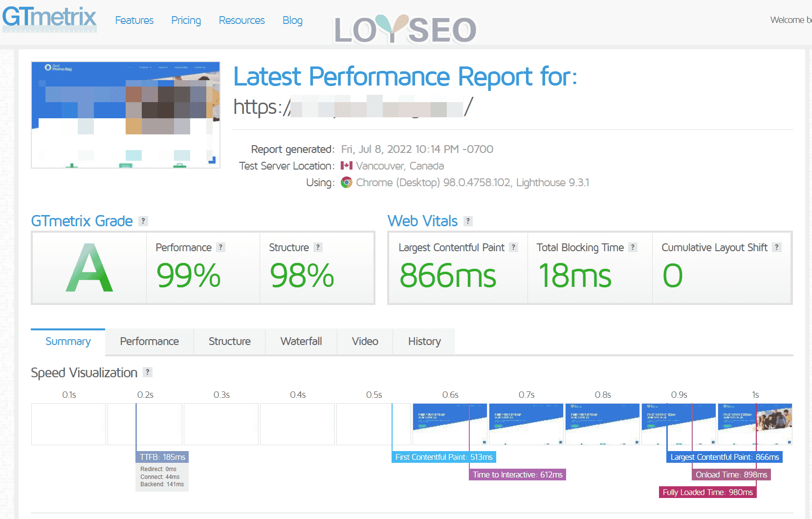This screenshot has width=812, height=519.
Task: Open the help icon beside GTmetrix Grade
Action: (x=143, y=221)
